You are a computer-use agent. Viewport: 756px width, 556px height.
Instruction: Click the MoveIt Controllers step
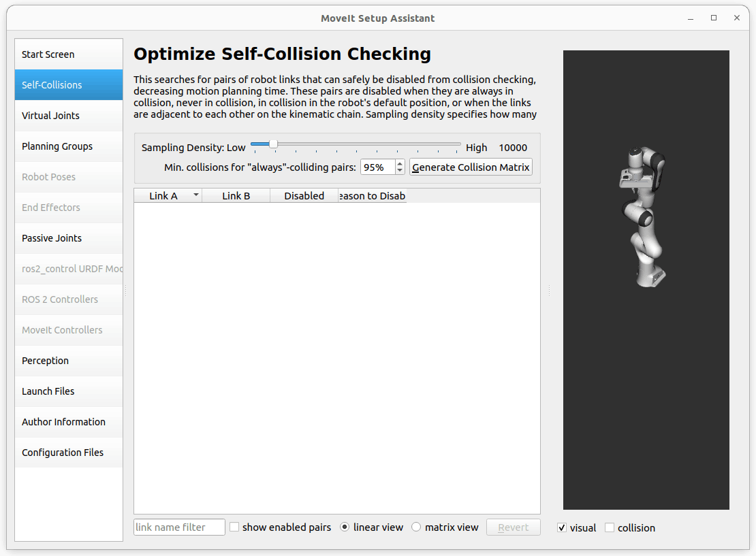(69, 330)
